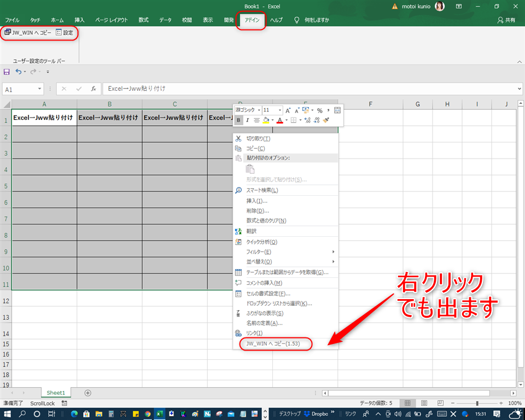Click the Undo icon in Quick Access Toolbar
This screenshot has height=420, width=525.
coord(18,71)
